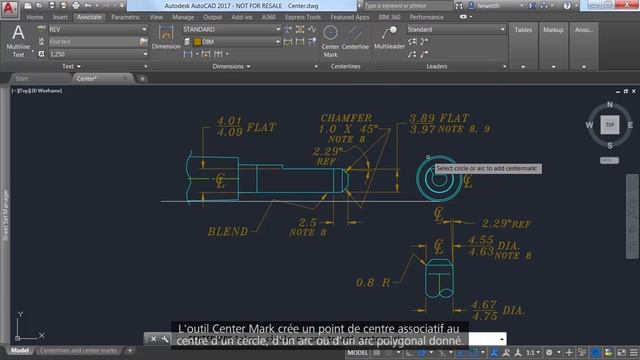Screen dimensions: 640x360
Task: Click the command line customize wrench icon
Action: pos(165,339)
